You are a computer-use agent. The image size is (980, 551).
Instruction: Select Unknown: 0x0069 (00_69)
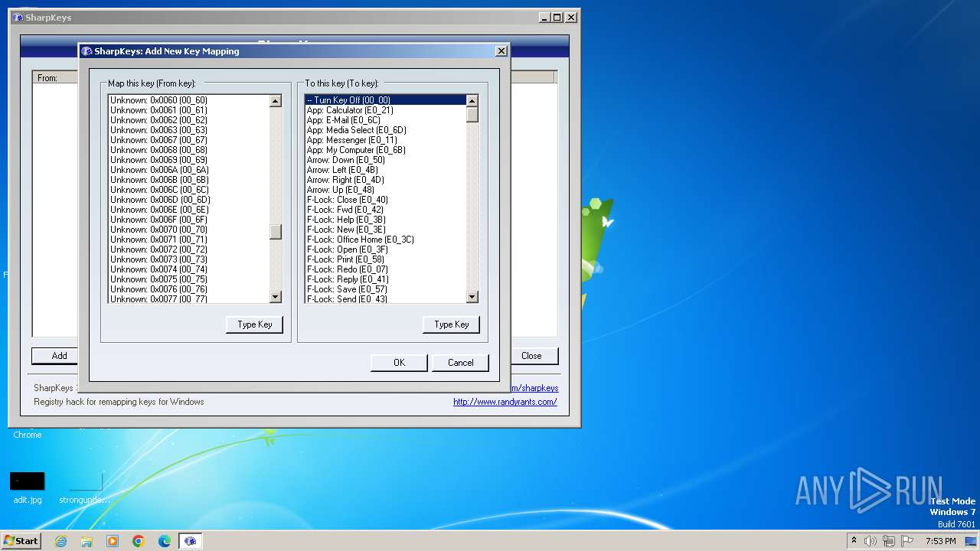pos(188,160)
